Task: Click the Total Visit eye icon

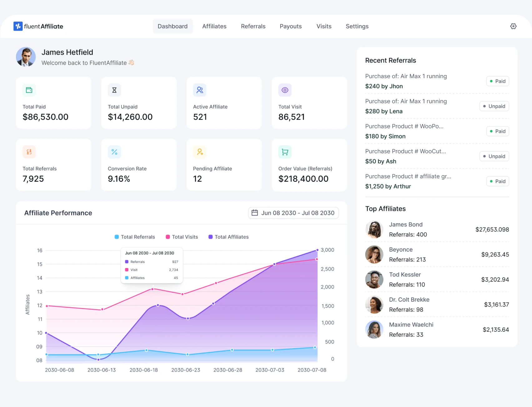Action: (285, 90)
